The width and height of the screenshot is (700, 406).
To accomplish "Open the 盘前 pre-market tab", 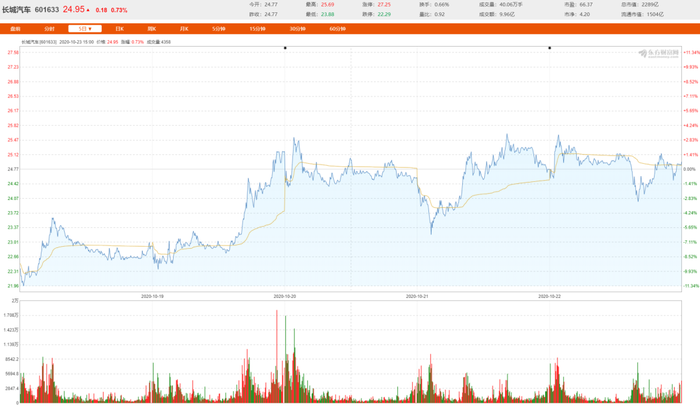I will coord(15,29).
